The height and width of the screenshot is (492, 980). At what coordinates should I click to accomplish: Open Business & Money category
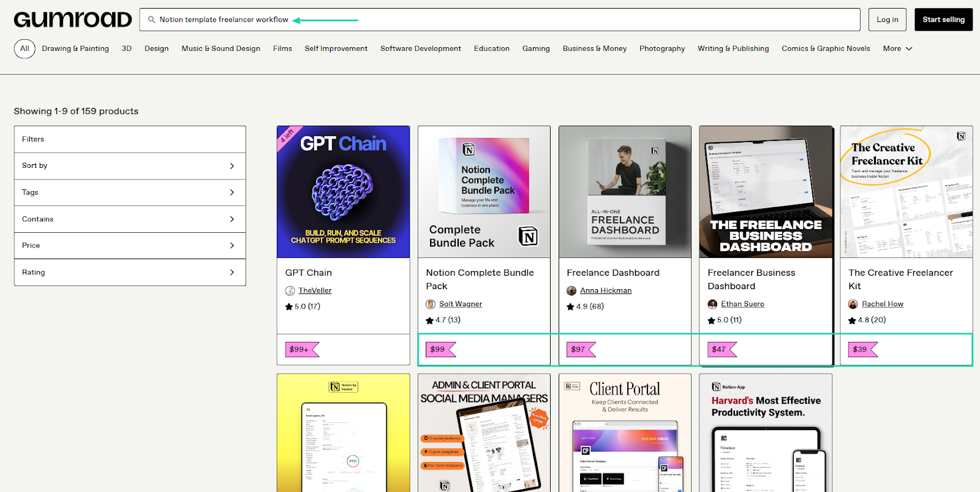[595, 48]
